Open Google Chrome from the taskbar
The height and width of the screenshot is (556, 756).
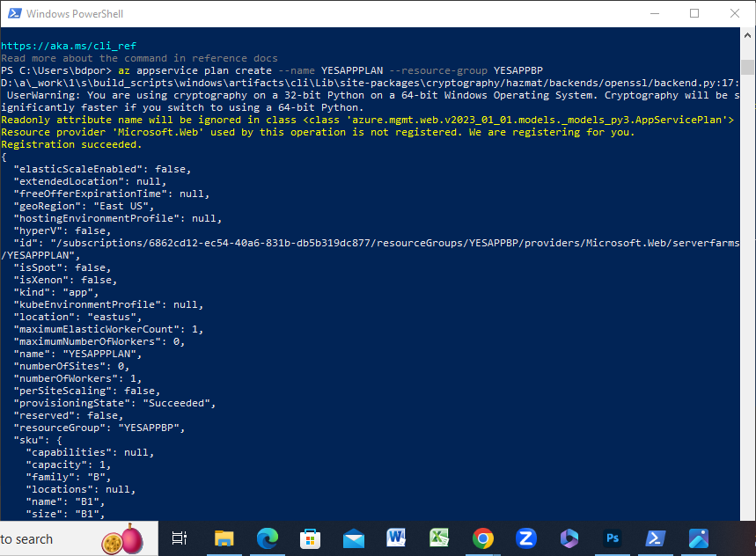coord(482,538)
